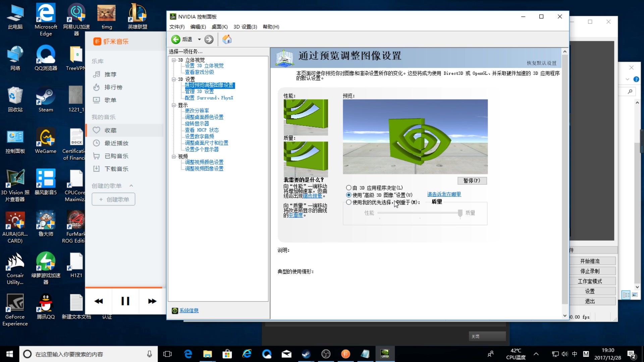Click 暂停(P) button in preview panel
The width and height of the screenshot is (644, 362).
(x=472, y=180)
